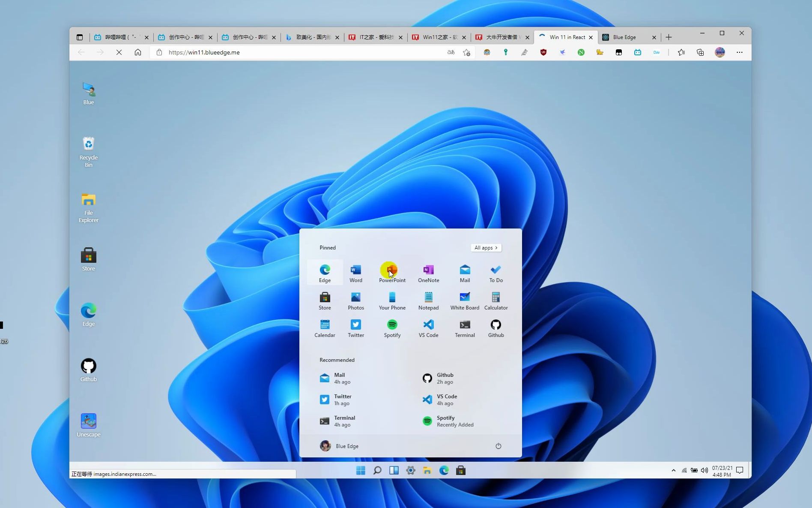Open Notepad from pinned apps
The width and height of the screenshot is (812, 508).
[x=428, y=300]
